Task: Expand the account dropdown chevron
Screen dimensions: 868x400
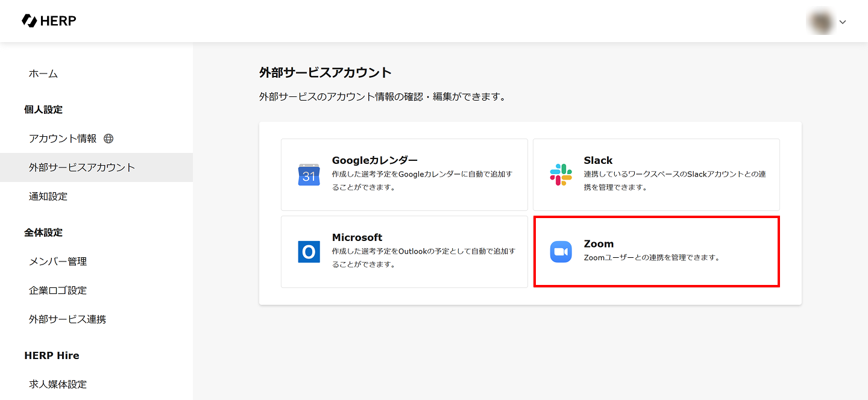Action: (x=843, y=22)
